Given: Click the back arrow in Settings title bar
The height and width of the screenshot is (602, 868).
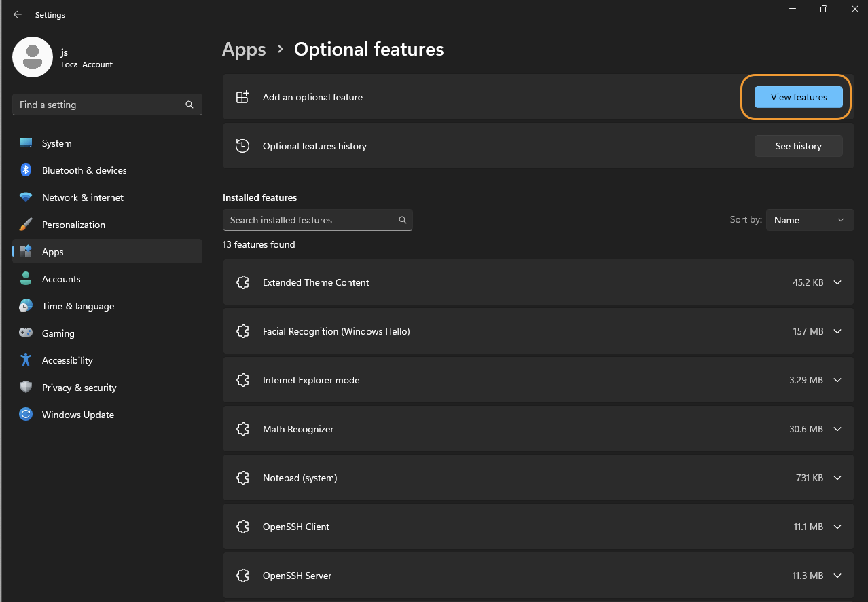Looking at the screenshot, I should [x=18, y=14].
